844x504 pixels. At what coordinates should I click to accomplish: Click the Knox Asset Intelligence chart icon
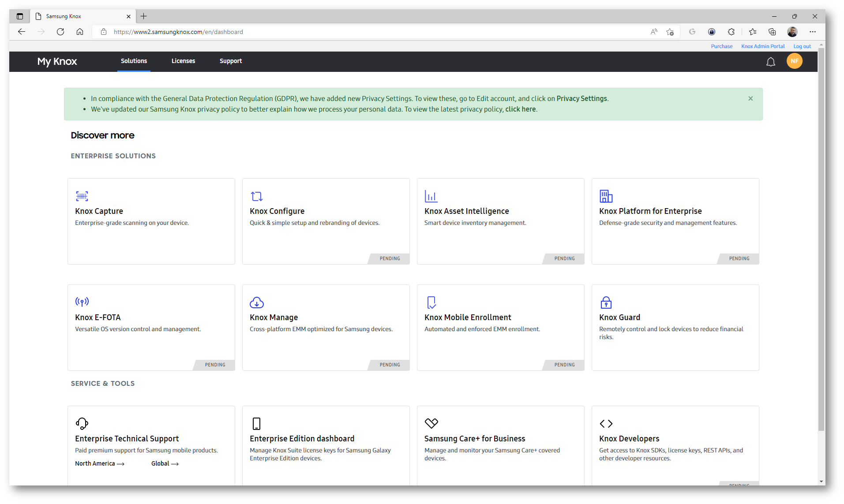431,196
